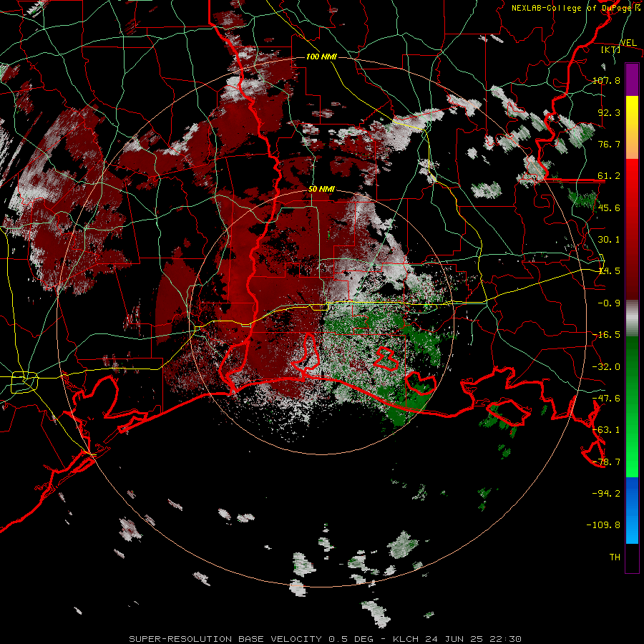Click the -63.1 velocity scale value
This screenshot has width=644, height=644.
(606, 430)
